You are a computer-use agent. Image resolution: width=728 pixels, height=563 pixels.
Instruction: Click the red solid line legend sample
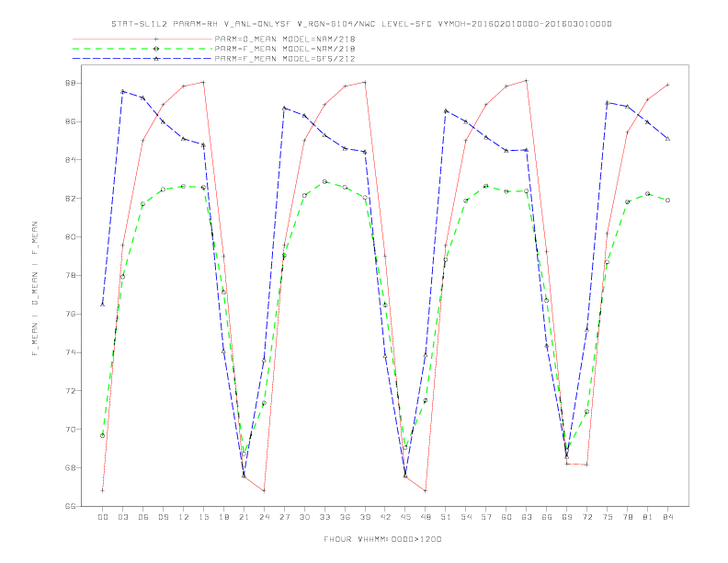point(142,39)
